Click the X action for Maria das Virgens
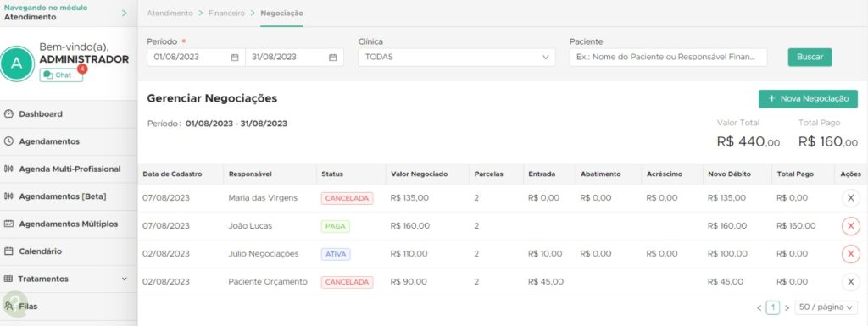The height and width of the screenshot is (326, 868). click(x=851, y=198)
